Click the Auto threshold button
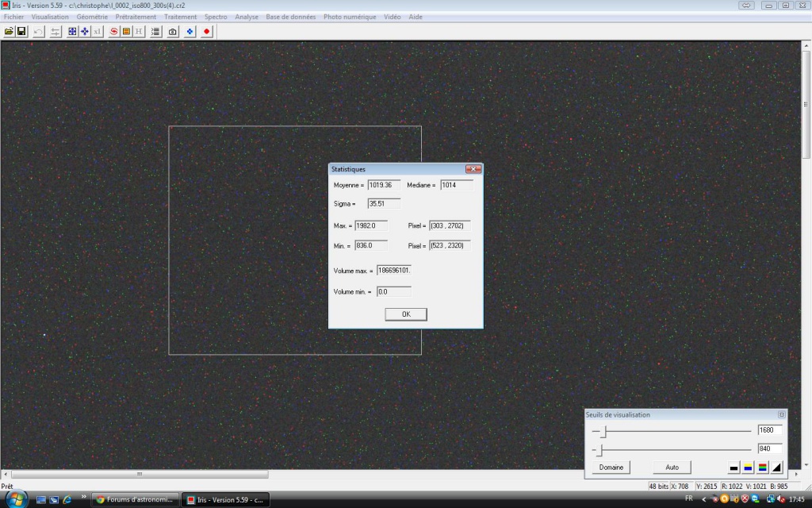Screen dimensions: 812x508 672,467
